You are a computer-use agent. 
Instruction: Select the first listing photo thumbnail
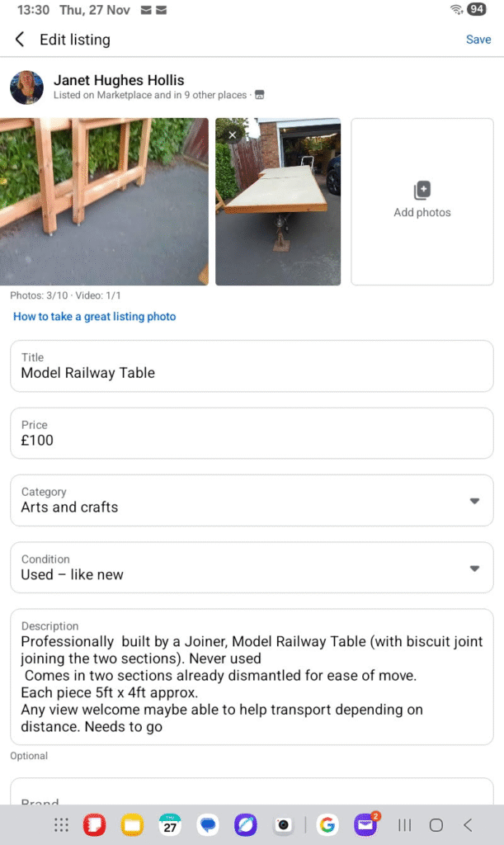[104, 201]
